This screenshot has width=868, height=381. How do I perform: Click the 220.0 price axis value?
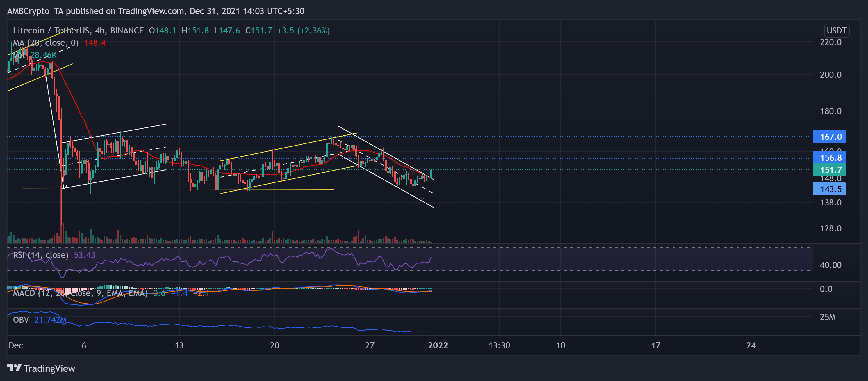pyautogui.click(x=830, y=42)
